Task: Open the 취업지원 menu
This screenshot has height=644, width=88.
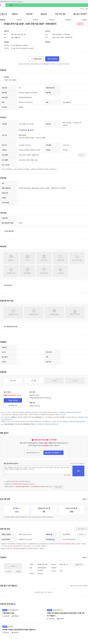Action: click(x=29, y=14)
